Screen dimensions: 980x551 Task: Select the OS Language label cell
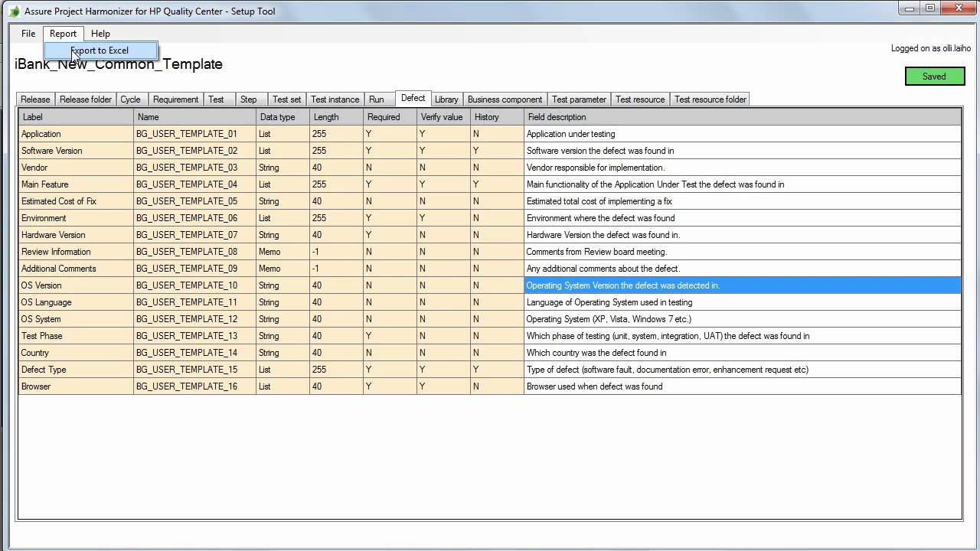76,302
